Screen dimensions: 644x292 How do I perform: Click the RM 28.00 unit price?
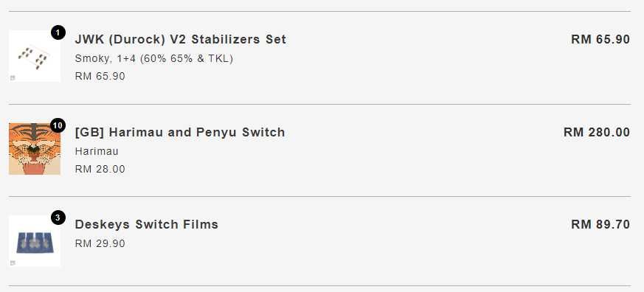[100, 169]
